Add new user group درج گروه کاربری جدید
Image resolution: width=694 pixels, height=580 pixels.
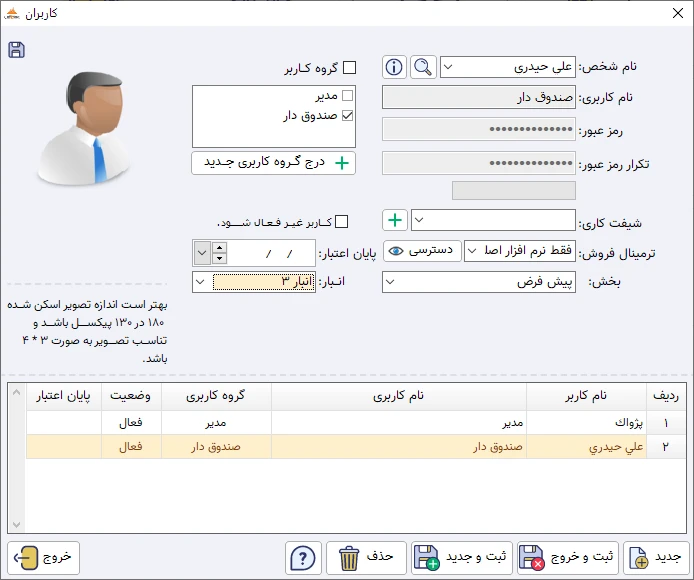(274, 163)
